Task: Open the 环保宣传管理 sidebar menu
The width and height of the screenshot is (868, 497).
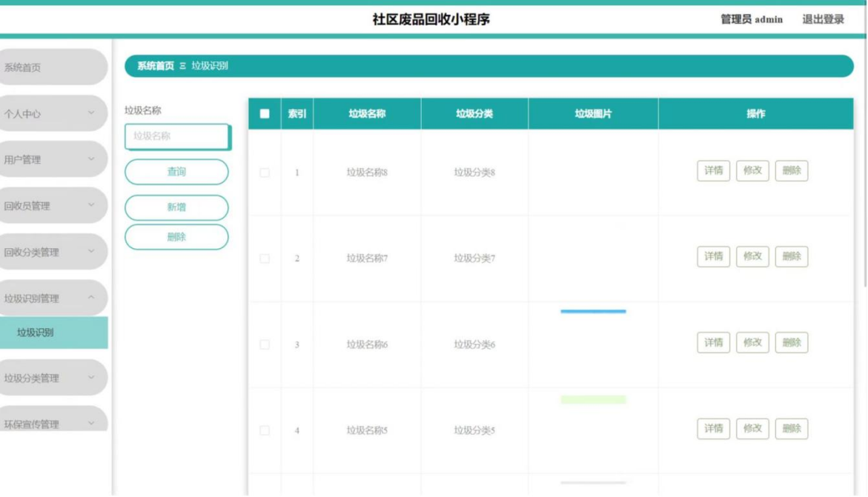Action: coord(53,419)
